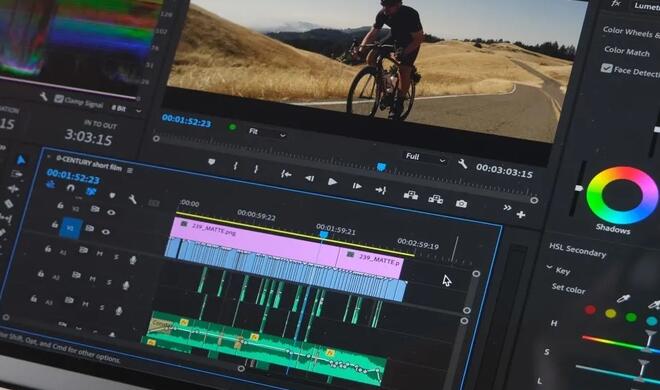Toggle sync lock on track V2
Screen dimensions: 660x390
[x=95, y=209]
